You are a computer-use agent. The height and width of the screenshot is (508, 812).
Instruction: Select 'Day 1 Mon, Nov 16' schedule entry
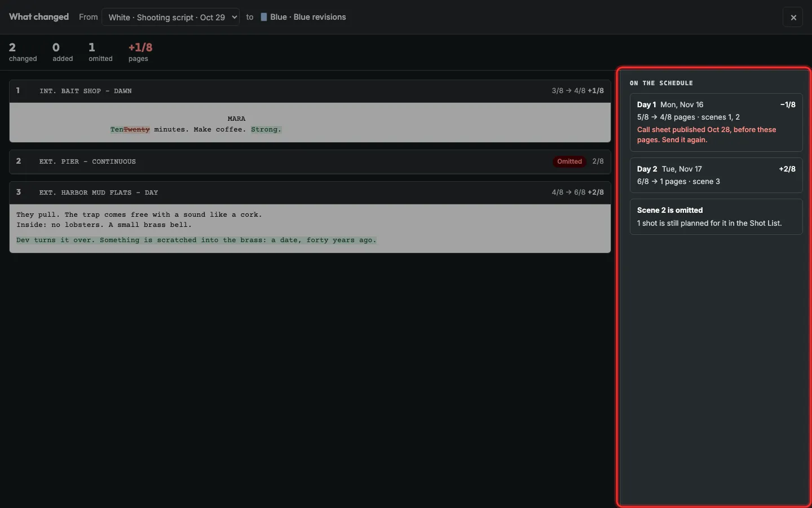[x=716, y=122]
